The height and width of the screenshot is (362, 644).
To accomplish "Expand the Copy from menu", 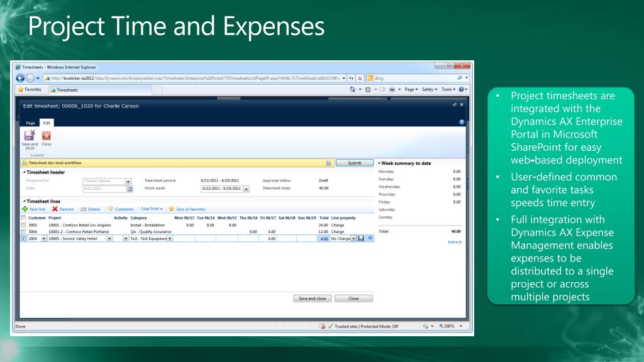I will (x=151, y=209).
